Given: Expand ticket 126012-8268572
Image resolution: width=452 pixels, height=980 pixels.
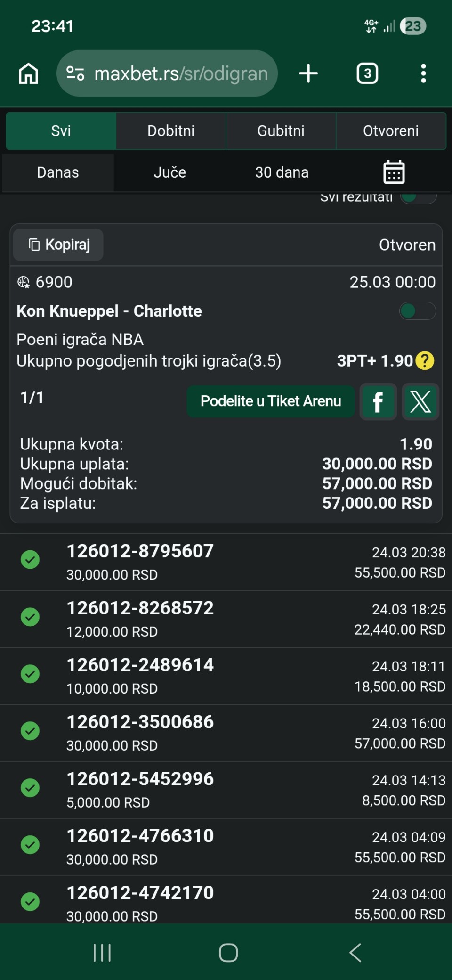Looking at the screenshot, I should tap(226, 619).
